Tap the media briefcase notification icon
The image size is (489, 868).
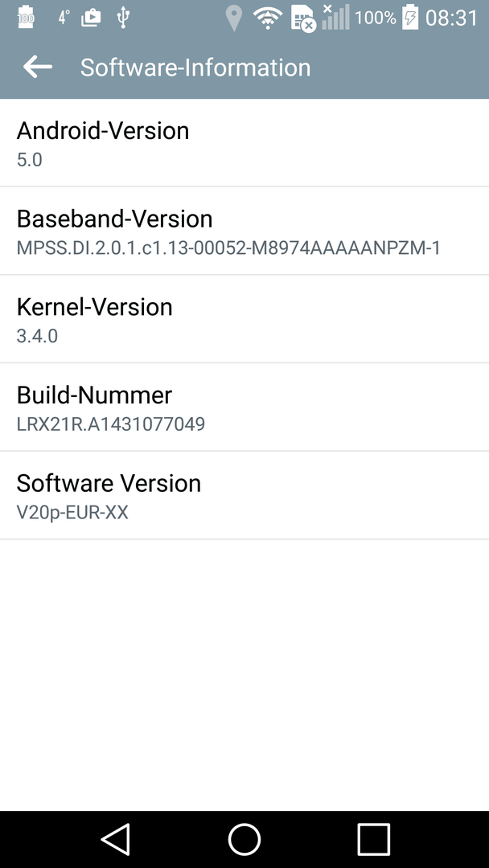[91, 18]
